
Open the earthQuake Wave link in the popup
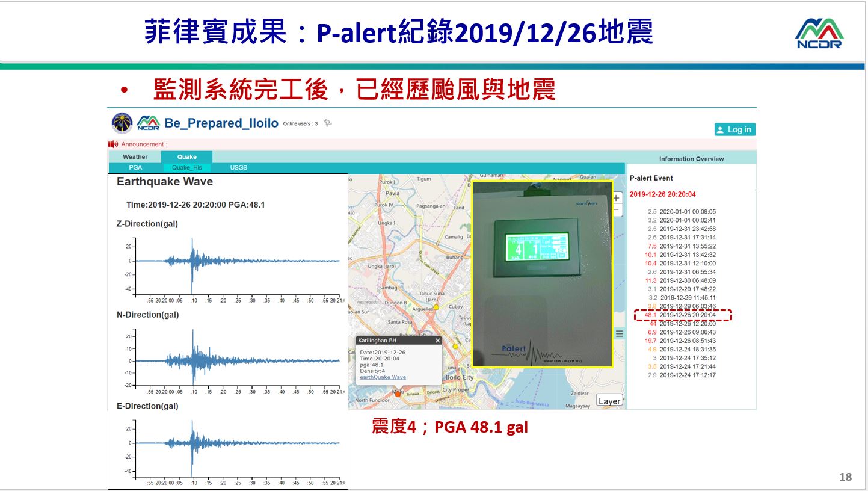382,377
